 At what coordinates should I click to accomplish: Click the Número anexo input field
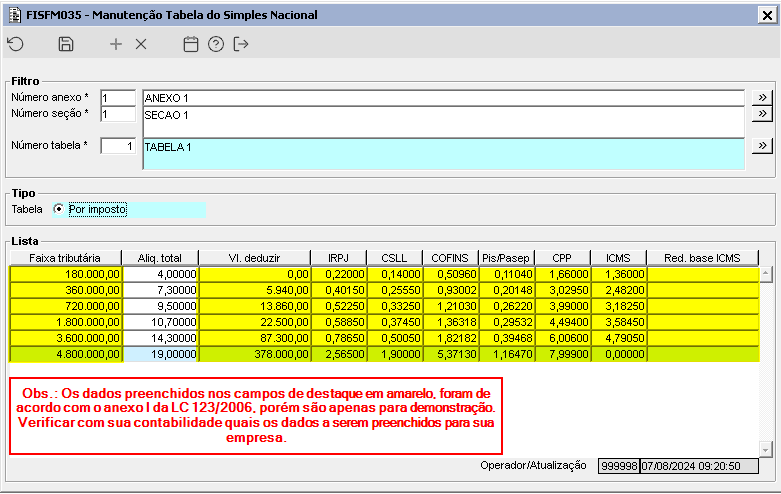point(118,98)
